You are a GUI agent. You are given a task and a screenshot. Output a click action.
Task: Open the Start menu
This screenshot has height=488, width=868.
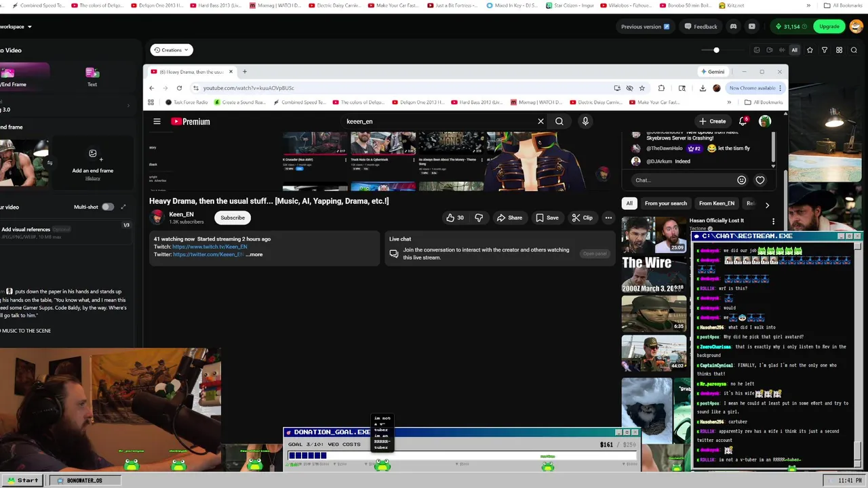tap(23, 480)
